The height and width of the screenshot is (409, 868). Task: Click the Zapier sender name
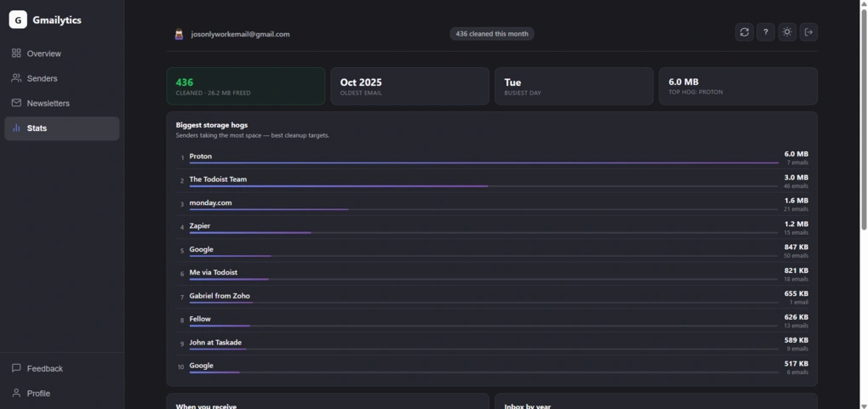tap(200, 226)
